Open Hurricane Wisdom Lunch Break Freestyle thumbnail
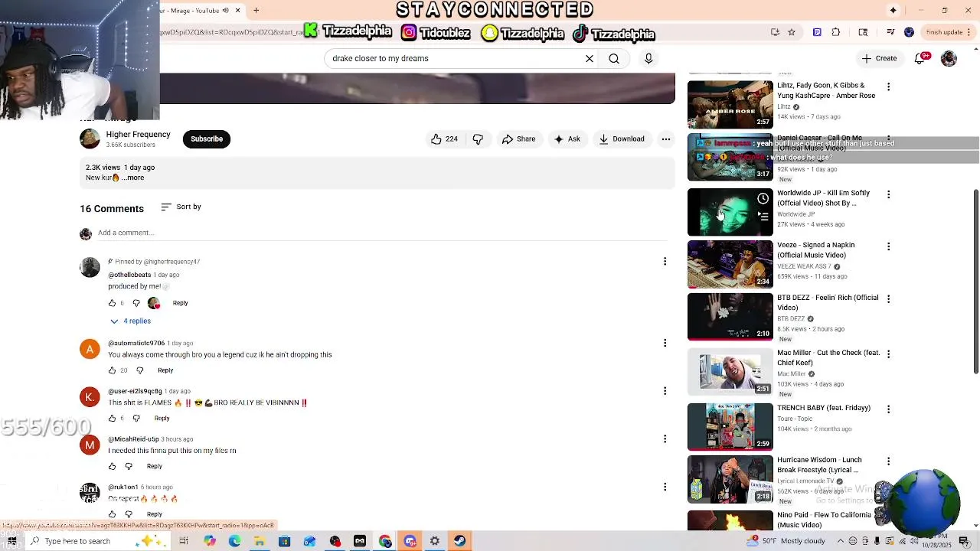 (730, 480)
